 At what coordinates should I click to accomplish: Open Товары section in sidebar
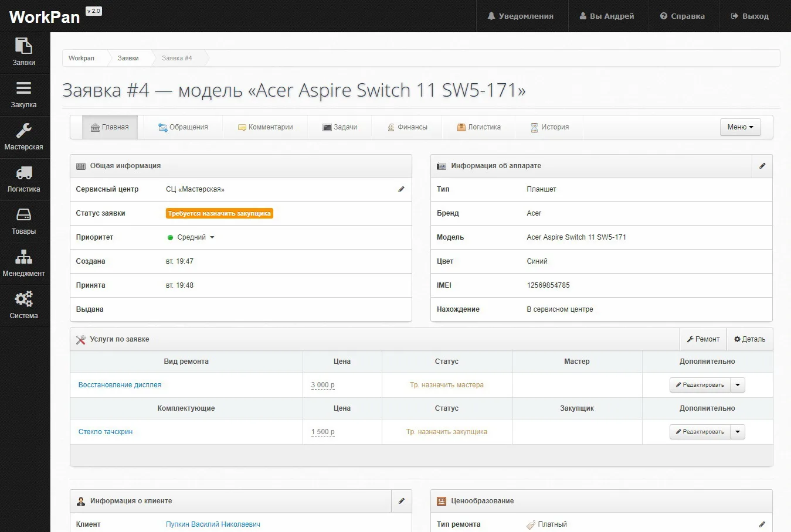24,221
